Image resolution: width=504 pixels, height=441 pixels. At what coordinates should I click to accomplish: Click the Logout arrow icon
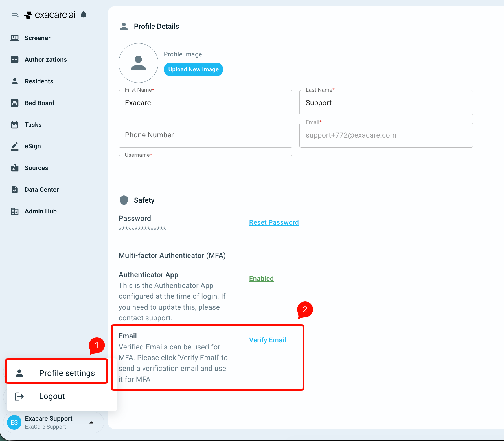tap(19, 396)
